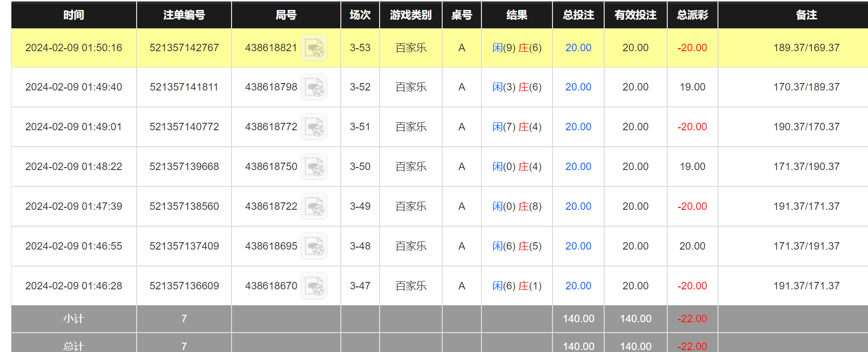This screenshot has height=352, width=868.
Task: Click the 结果 column header
Action: tap(517, 15)
